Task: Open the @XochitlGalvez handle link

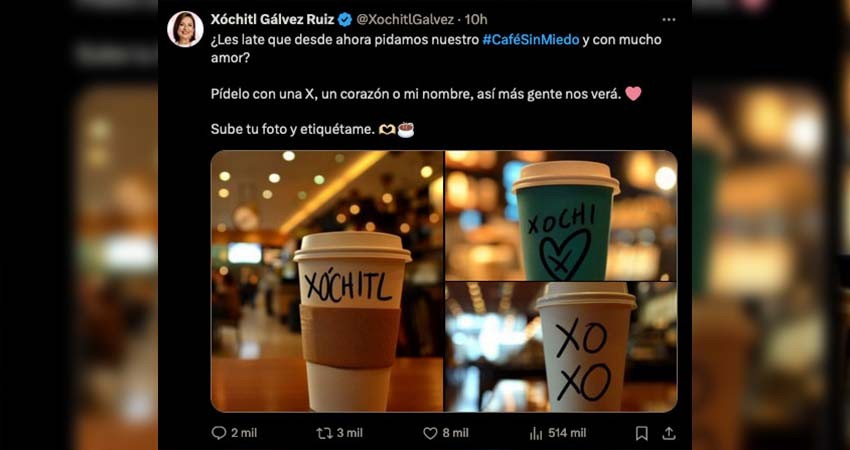Action: pyautogui.click(x=404, y=20)
